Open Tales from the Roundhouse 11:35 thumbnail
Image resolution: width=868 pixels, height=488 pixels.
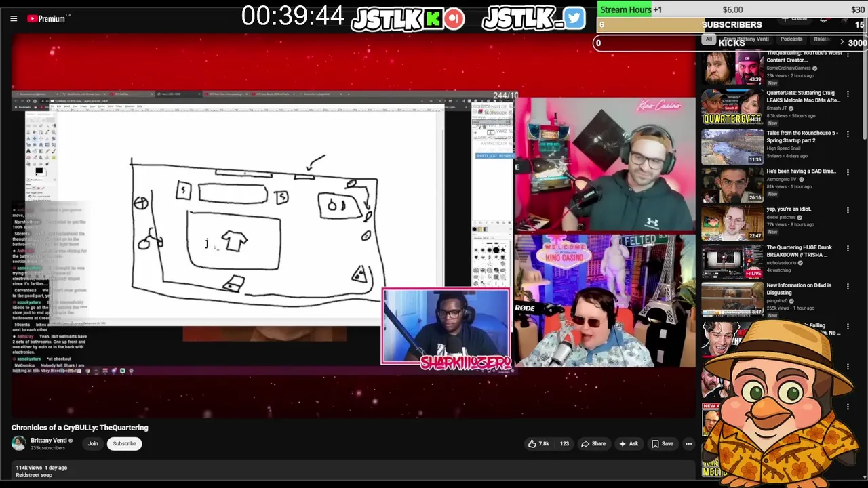[732, 146]
